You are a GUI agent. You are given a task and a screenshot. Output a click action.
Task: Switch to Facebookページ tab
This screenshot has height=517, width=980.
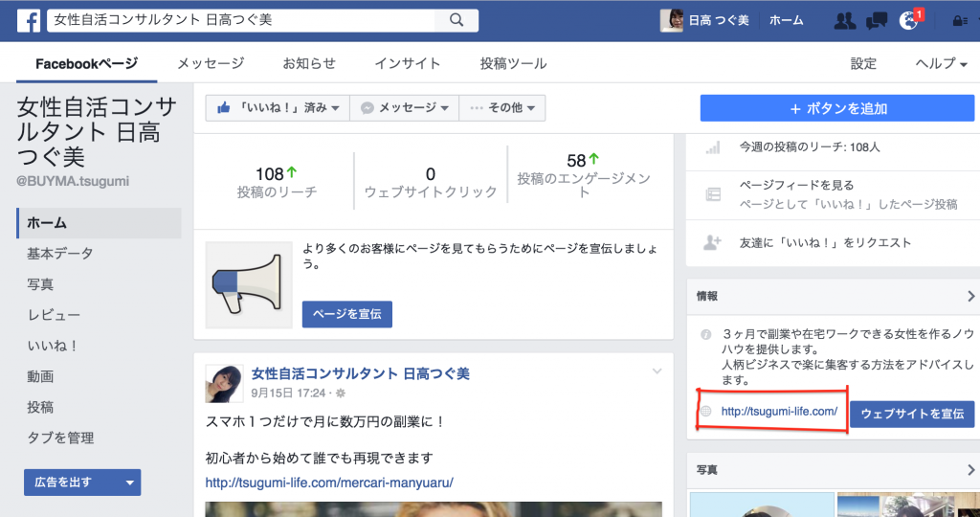[86, 63]
